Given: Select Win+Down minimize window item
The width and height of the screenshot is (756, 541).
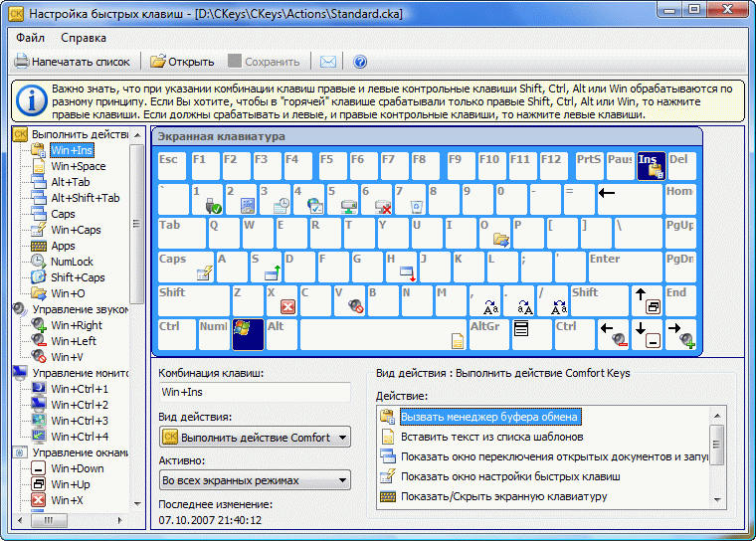Looking at the screenshot, I should pyautogui.click(x=78, y=468).
